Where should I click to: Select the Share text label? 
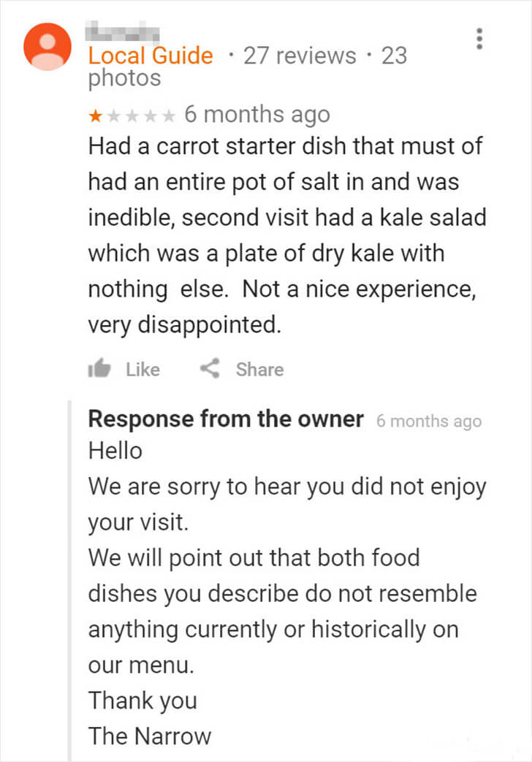click(x=259, y=370)
